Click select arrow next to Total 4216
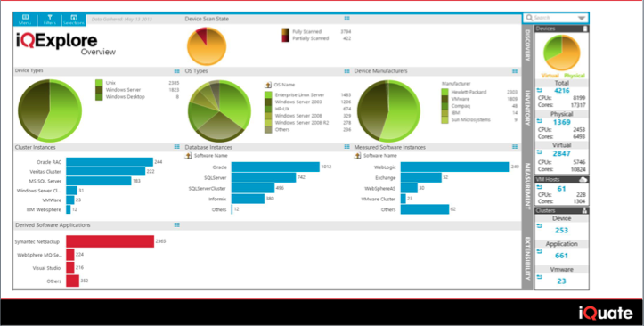Screen dimensions: 644x326 (x=540, y=90)
